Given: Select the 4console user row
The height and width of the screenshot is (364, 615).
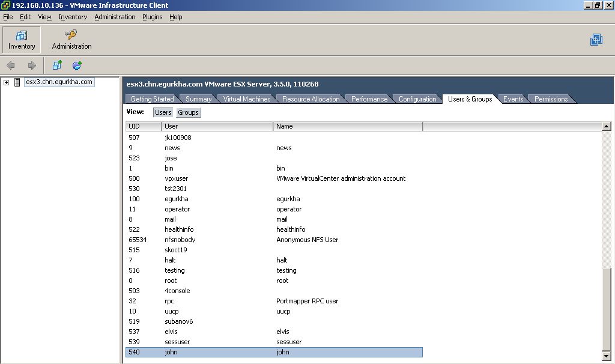Looking at the screenshot, I should (274, 291).
